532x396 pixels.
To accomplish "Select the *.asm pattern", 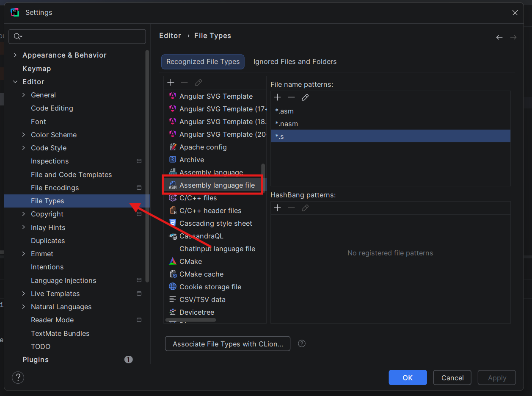I will tap(390, 111).
